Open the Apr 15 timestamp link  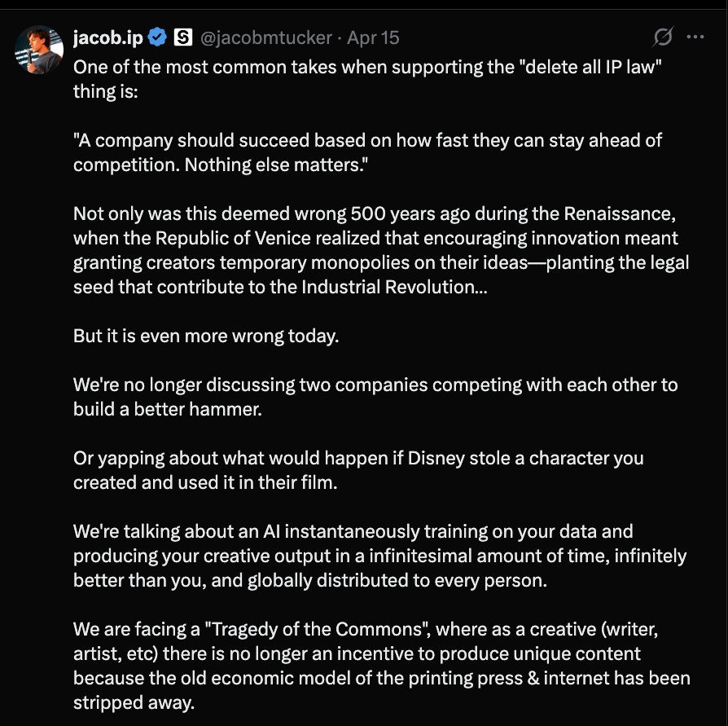[x=373, y=37]
